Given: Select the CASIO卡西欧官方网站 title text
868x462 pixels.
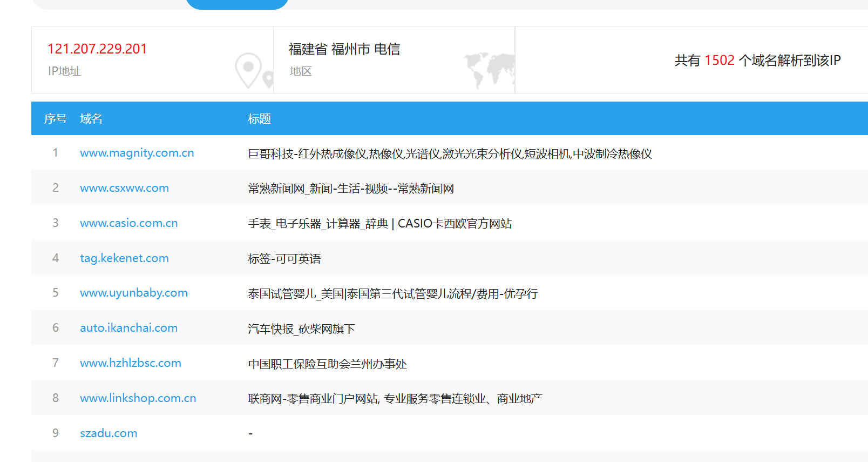Looking at the screenshot, I should coord(379,224).
